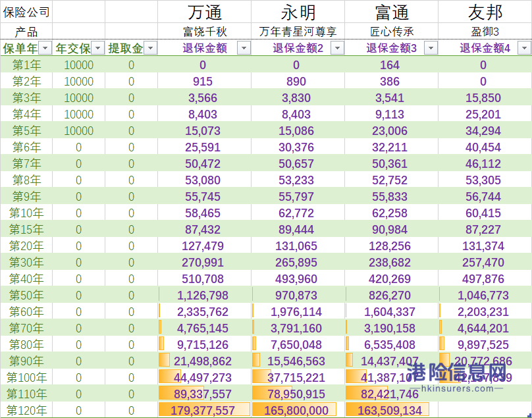Select the 第20年 row label

point(26,246)
